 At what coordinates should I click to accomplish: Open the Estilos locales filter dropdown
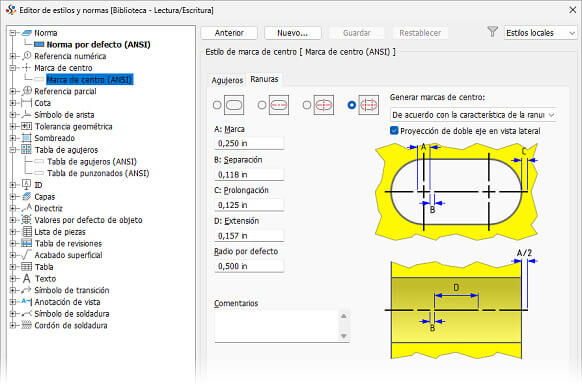click(x=540, y=33)
